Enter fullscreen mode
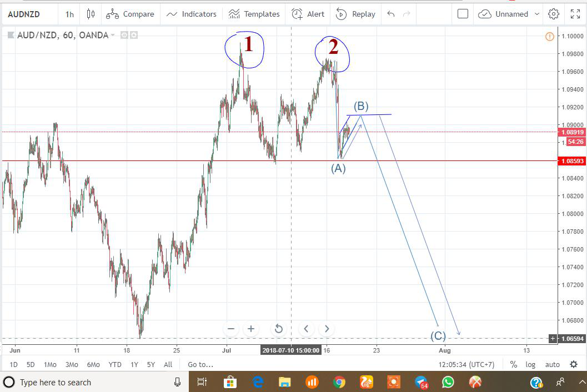 tap(575, 14)
